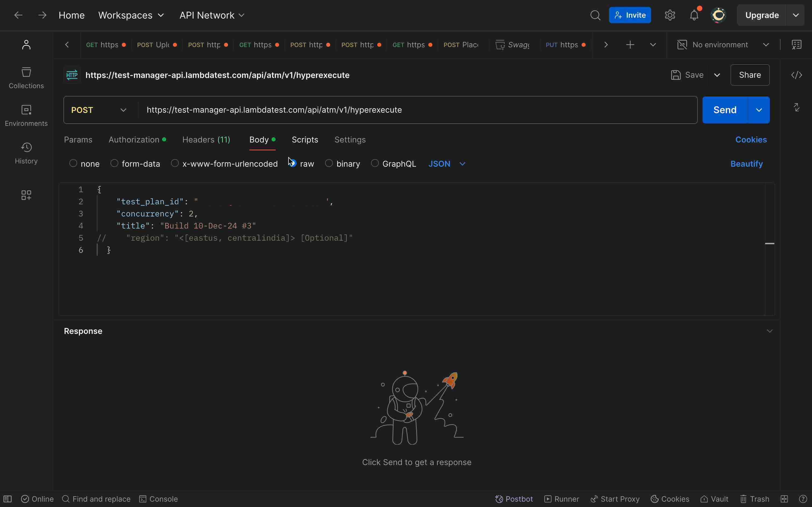This screenshot has width=812, height=507.
Task: Open the tab list dropdown chevron
Action: tap(653, 45)
